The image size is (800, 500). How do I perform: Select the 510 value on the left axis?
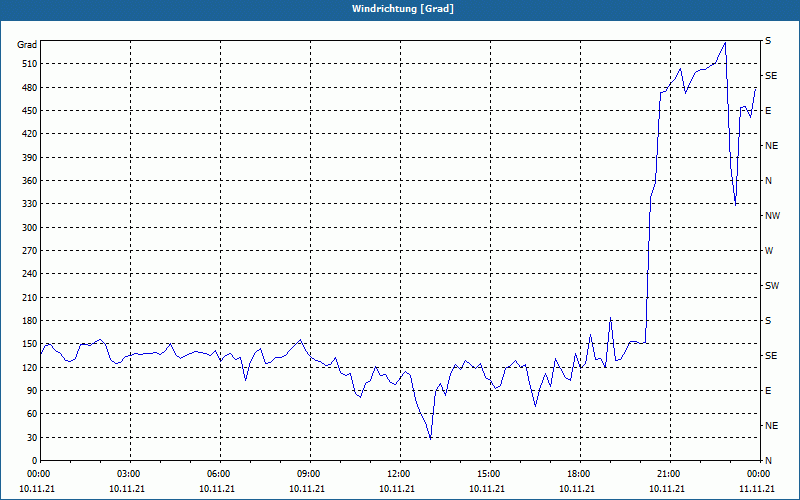(29, 64)
